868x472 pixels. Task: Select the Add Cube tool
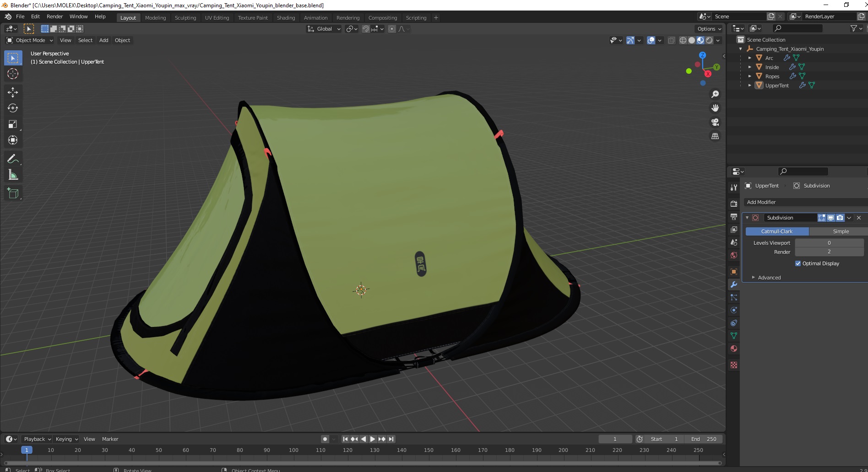tap(13, 193)
